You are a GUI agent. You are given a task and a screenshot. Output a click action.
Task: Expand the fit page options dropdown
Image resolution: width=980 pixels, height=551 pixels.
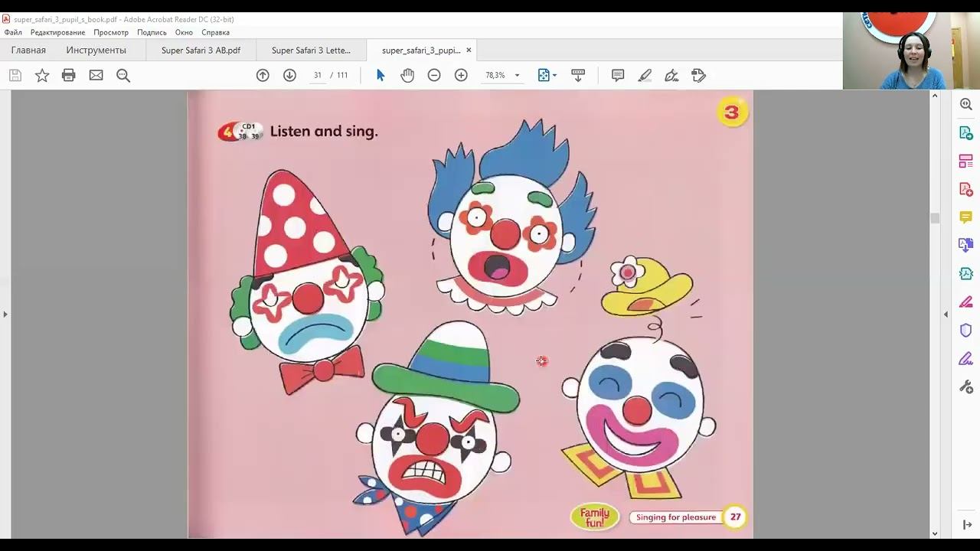554,75
